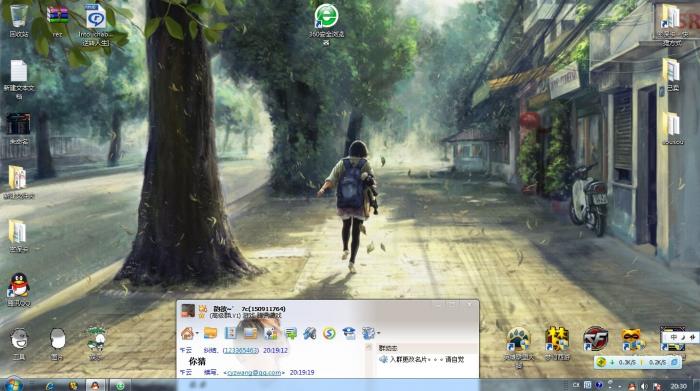Open the green cartoon character desktop icon
The image size is (700, 391).
point(96,339)
